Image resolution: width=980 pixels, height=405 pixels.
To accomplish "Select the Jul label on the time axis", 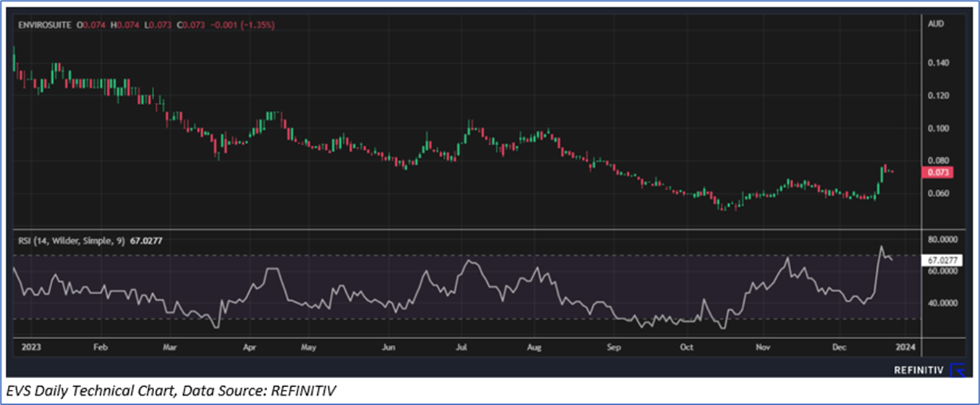I will [462, 348].
